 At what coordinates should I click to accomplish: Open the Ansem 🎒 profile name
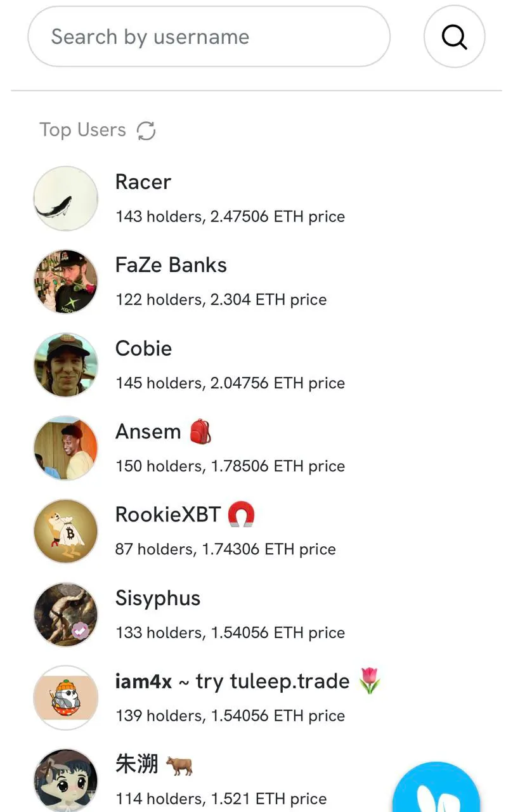[x=147, y=431]
